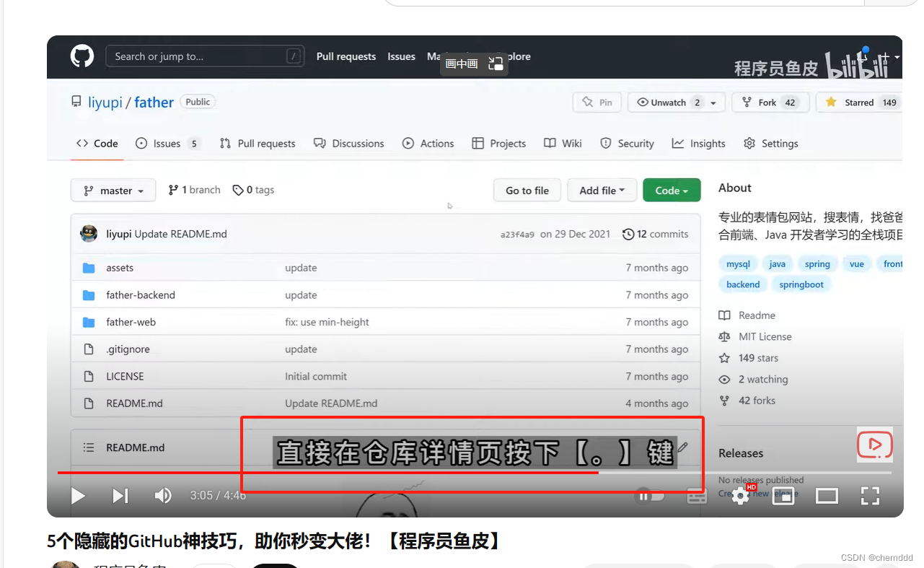Open the Discussions tab

pos(349,144)
